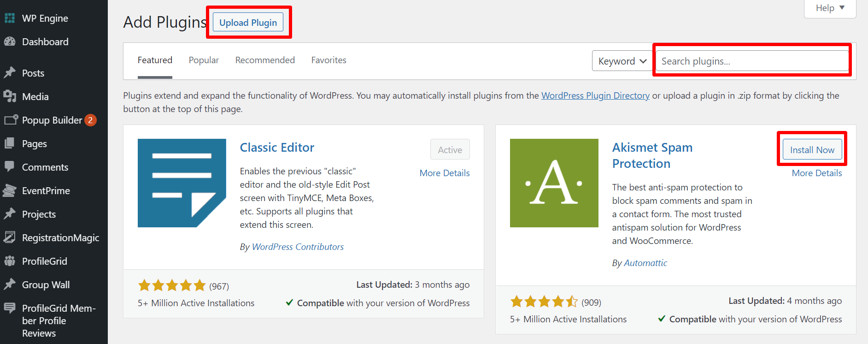
Task: Click the Group Wall pin icon
Action: [x=10, y=285]
